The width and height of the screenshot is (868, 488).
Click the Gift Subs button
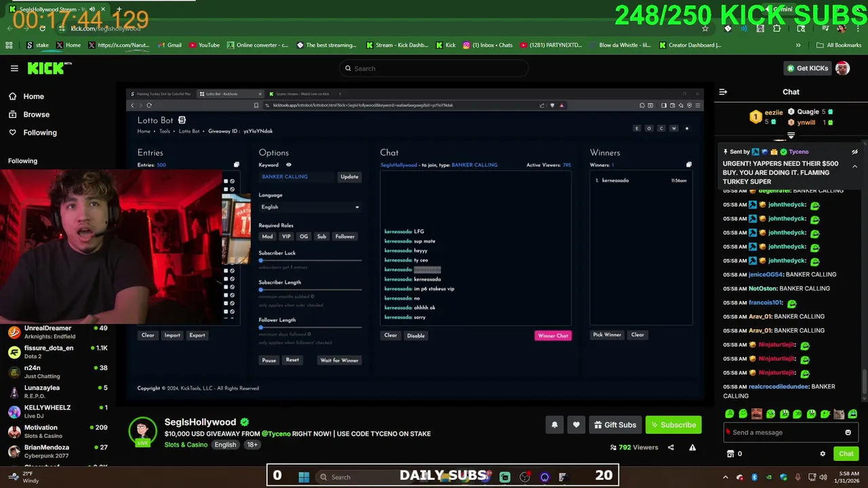tap(615, 425)
